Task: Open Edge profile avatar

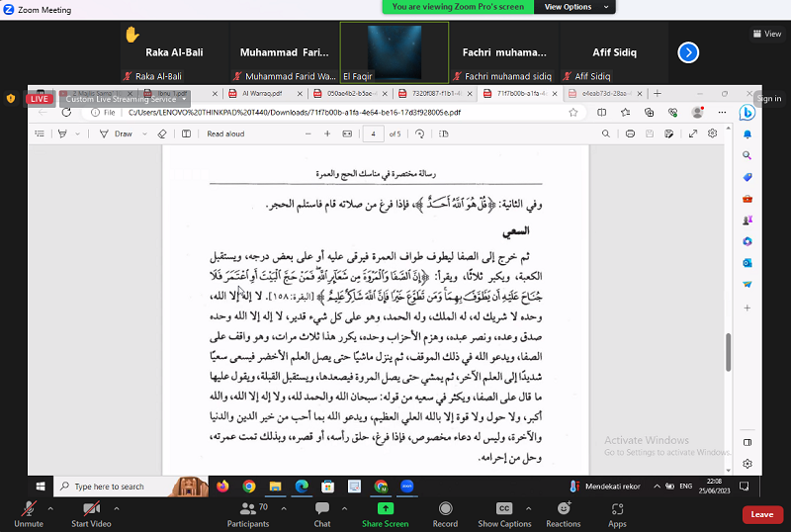Action: pos(698,113)
